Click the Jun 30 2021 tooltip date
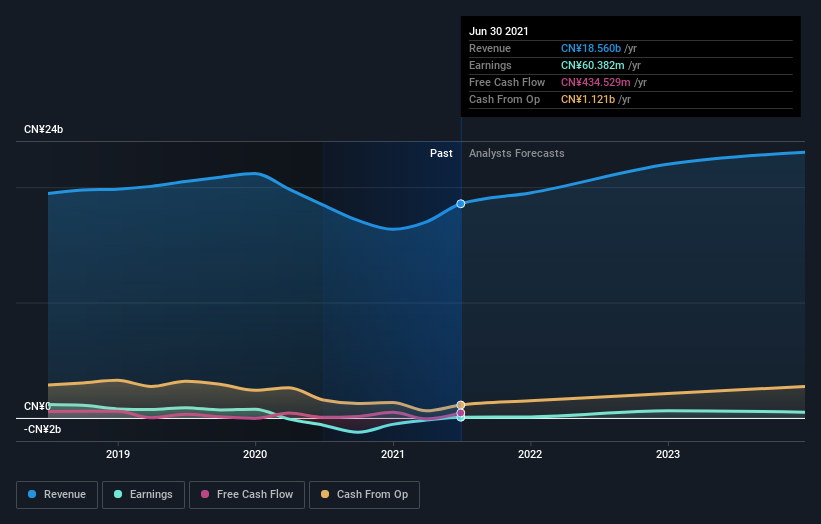The image size is (821, 524). point(498,31)
